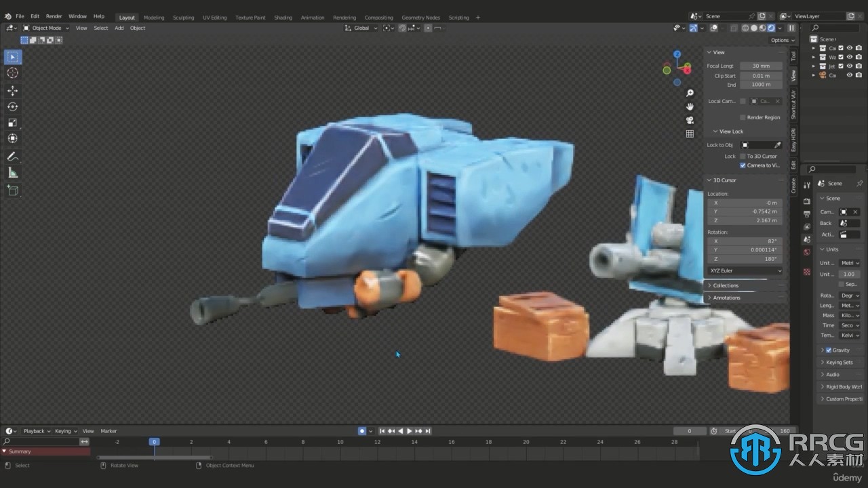Select the Transform tool
This screenshot has width=868, height=488.
(13, 138)
